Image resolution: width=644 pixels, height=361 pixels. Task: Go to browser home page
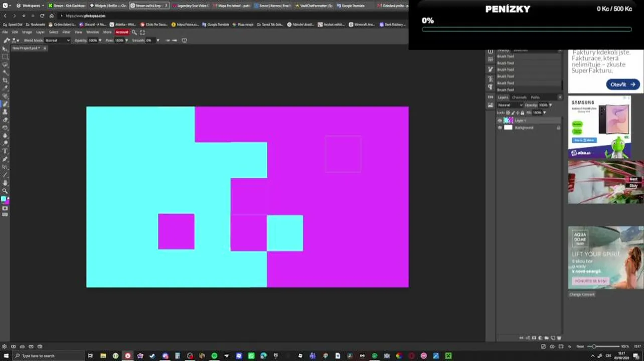51,16
